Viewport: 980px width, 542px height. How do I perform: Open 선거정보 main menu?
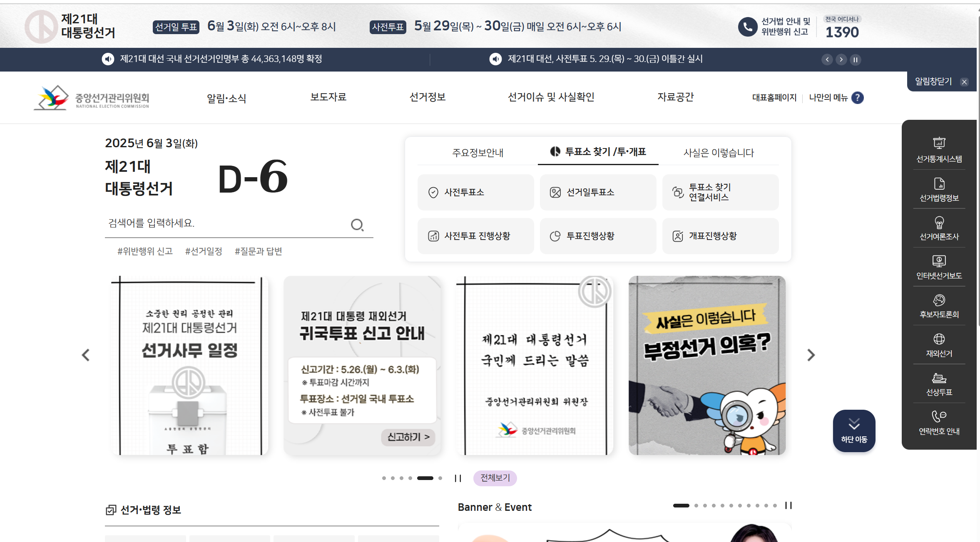point(427,97)
